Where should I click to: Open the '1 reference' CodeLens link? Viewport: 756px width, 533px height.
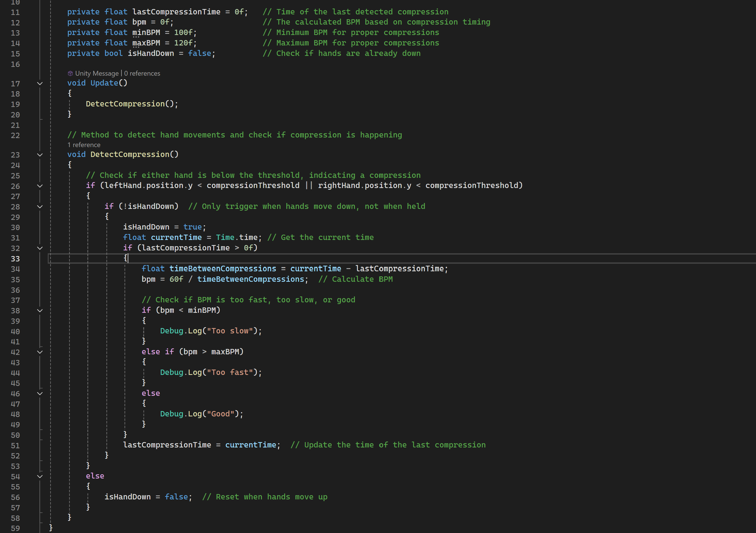pos(84,145)
